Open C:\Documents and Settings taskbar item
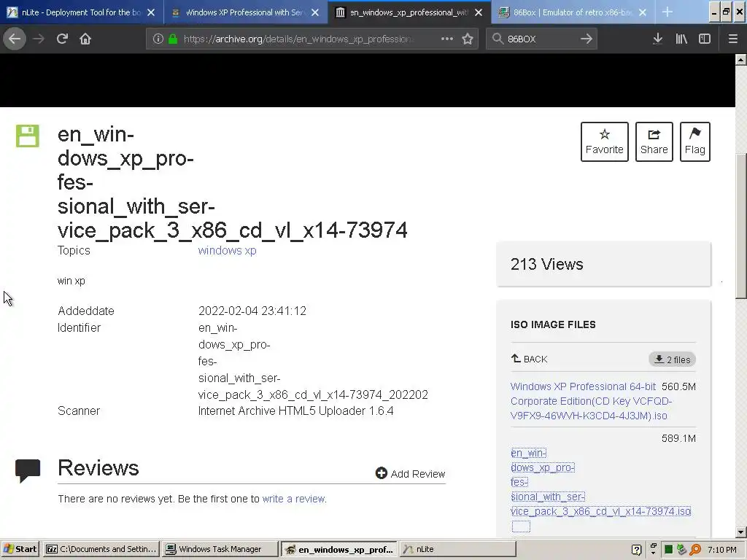Image resolution: width=747 pixels, height=560 pixels. [101, 549]
